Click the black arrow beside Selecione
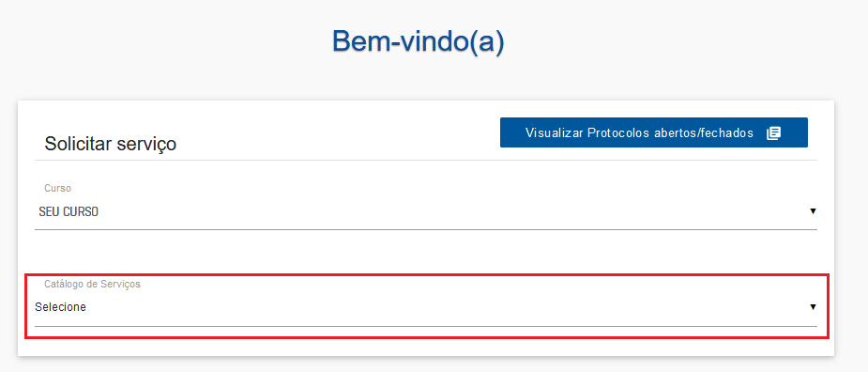The image size is (868, 372). (813, 306)
